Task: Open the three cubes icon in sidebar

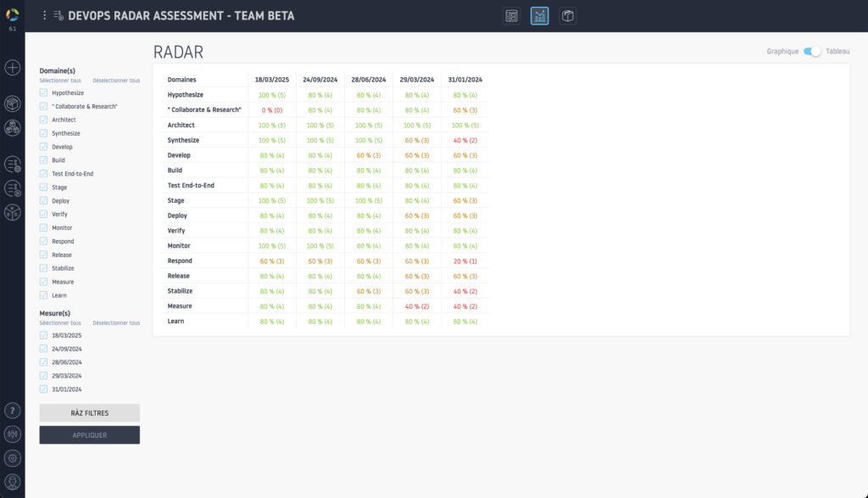Action: coord(12,128)
